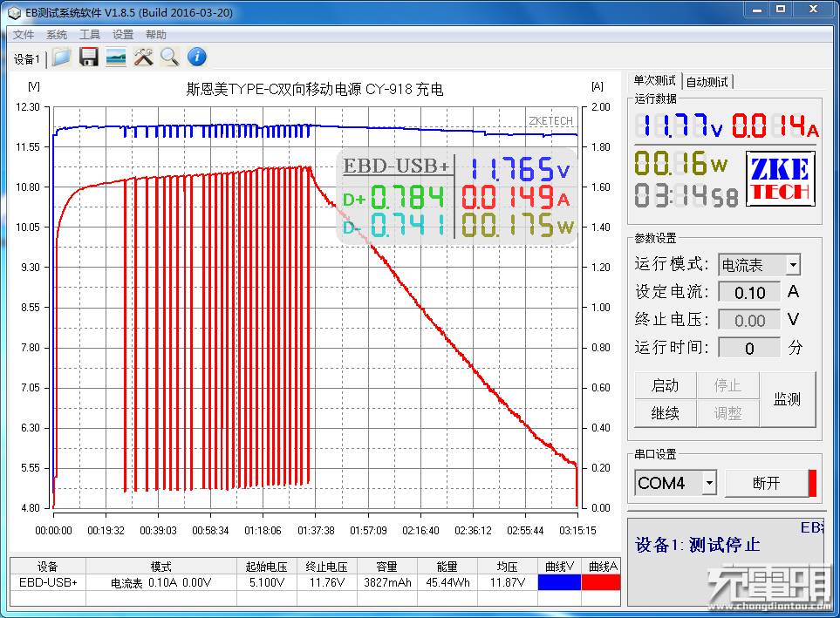
Task: Show info with the blue 'i' icon
Action: click(197, 57)
